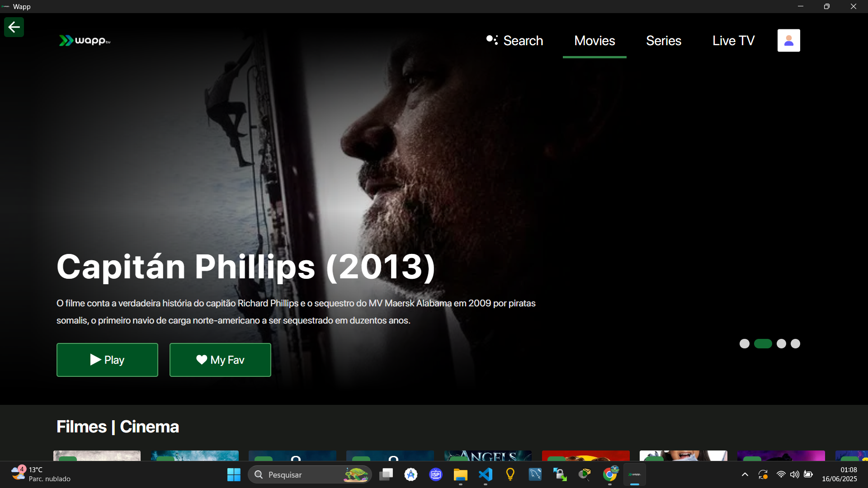Screen dimensions: 868x488
Task: Launch Visual Studio Code from the taskbar
Action: pos(486,474)
